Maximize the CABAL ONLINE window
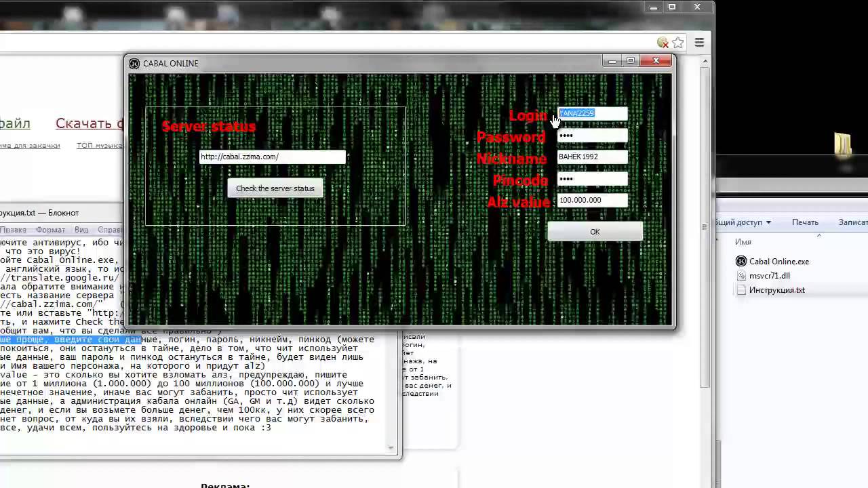The width and height of the screenshot is (868, 488). tap(631, 61)
